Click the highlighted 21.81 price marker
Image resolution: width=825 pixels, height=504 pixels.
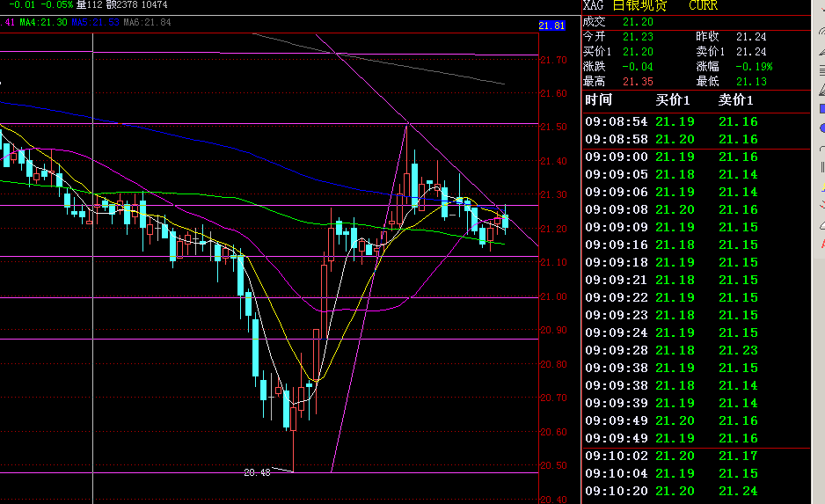551,26
